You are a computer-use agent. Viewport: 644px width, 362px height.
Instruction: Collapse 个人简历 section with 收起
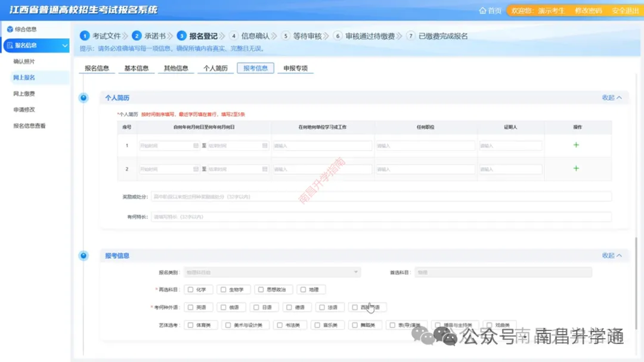612,98
